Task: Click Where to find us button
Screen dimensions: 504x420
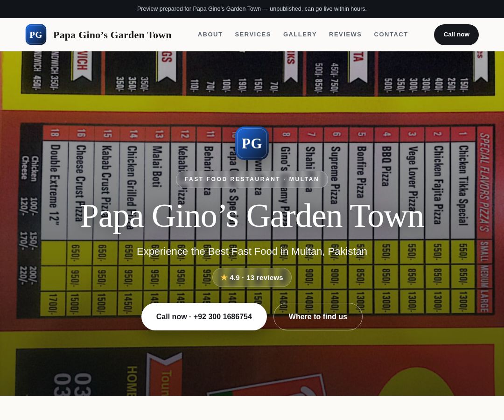Action: point(318,316)
